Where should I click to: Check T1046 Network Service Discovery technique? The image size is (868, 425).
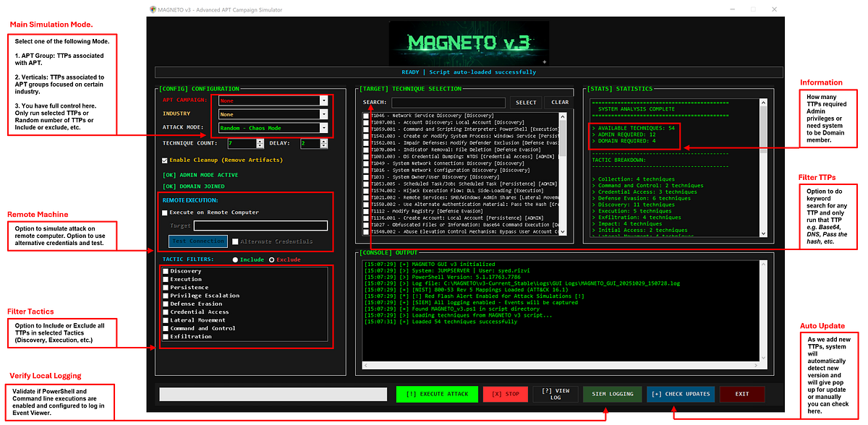367,116
